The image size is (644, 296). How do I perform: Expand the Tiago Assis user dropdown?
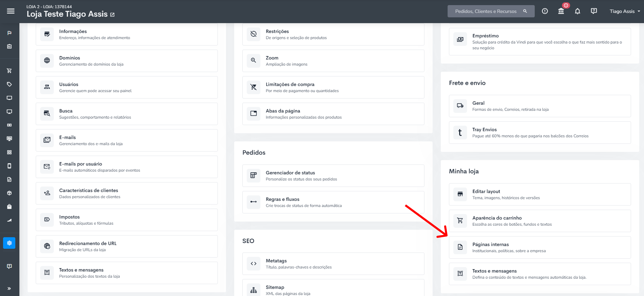625,11
